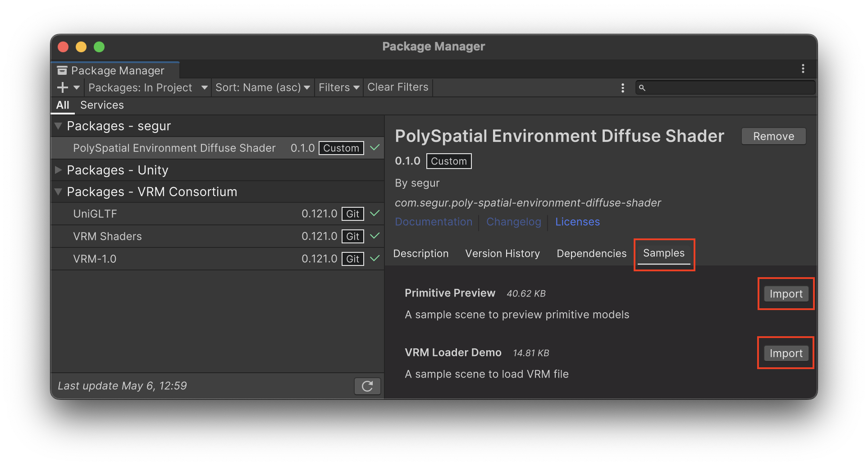Open the Licenses link
This screenshot has width=868, height=466.
(x=577, y=222)
